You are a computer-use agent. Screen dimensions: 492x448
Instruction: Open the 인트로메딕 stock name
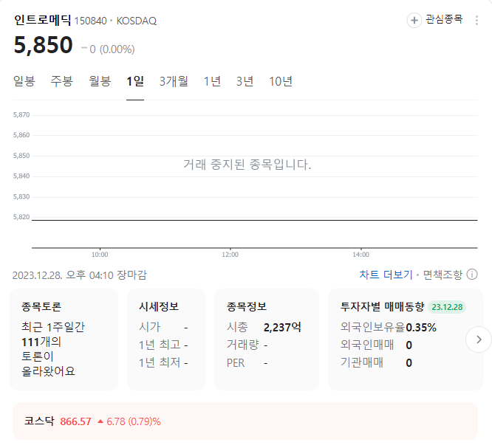(x=43, y=20)
